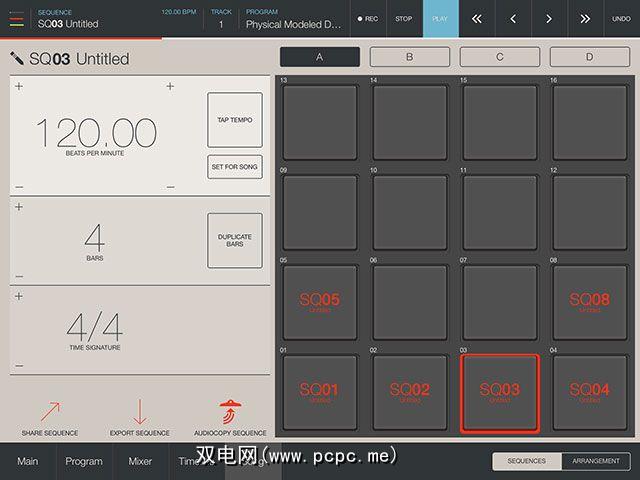Image resolution: width=640 pixels, height=480 pixels.
Task: Toggle the REC record button
Action: point(368,18)
